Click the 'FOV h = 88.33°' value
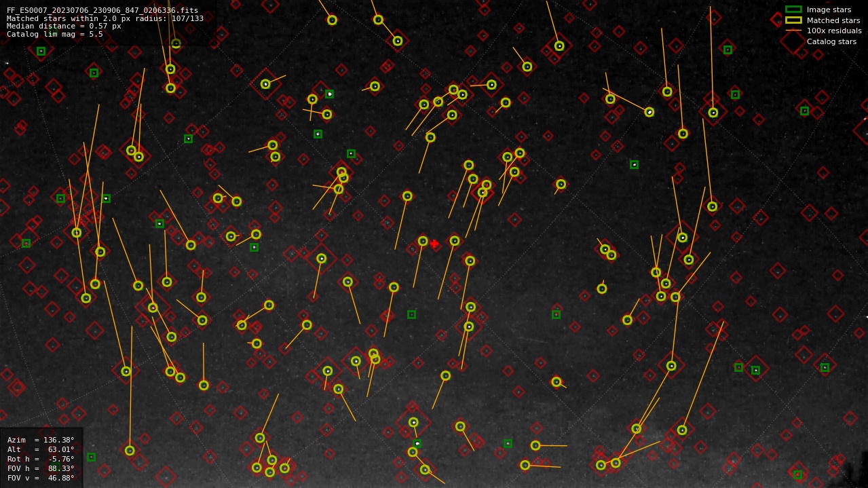This screenshot has width=868, height=488. click(x=41, y=468)
